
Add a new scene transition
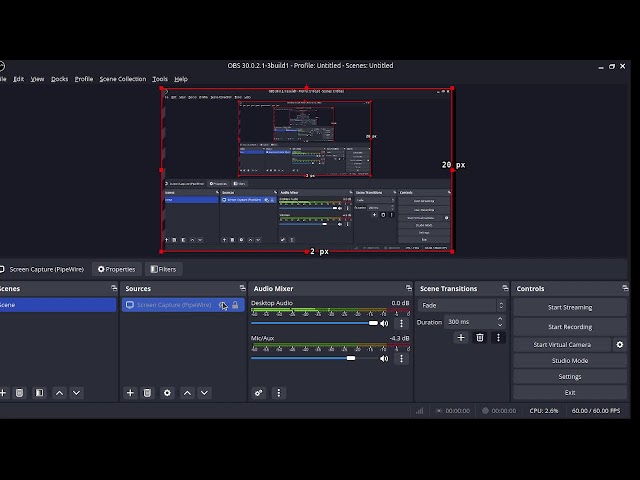pos(461,338)
